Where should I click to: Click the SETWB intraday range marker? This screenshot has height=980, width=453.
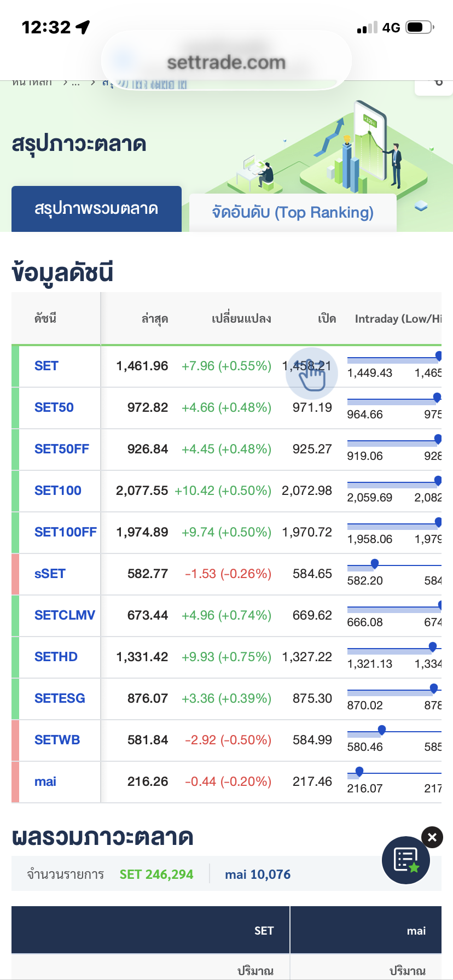point(382,730)
